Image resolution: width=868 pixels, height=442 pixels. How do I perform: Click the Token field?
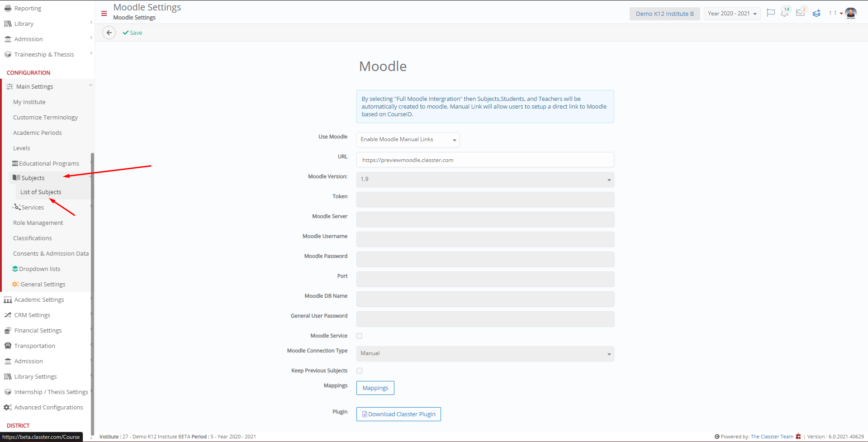[x=485, y=199]
